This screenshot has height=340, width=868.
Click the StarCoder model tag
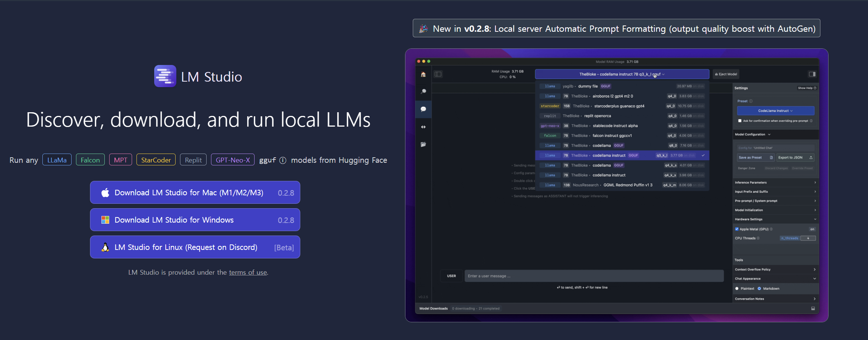click(156, 160)
